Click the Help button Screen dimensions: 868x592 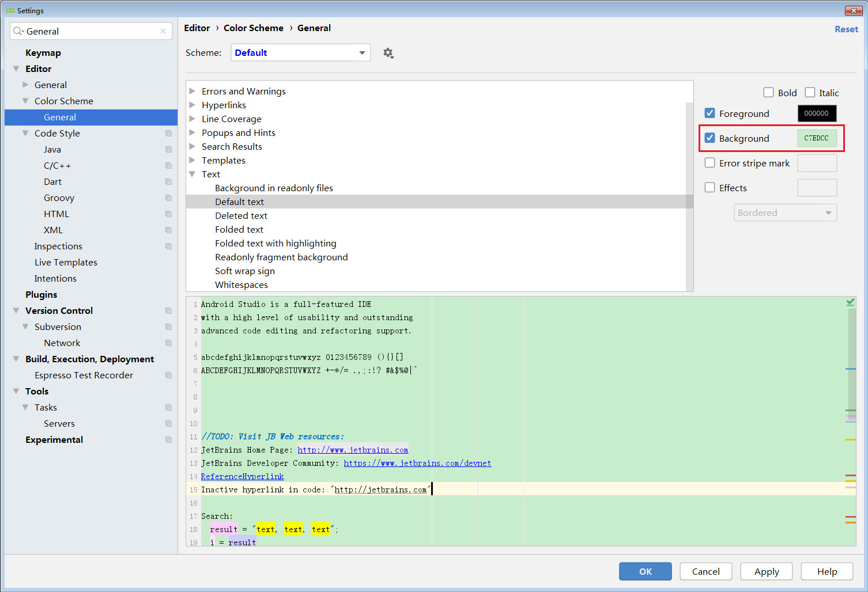[827, 571]
